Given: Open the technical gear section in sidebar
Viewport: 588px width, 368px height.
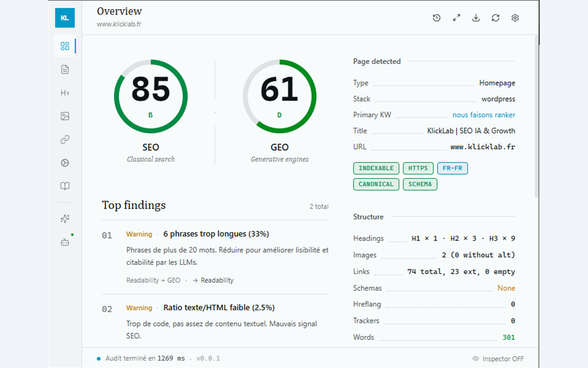Looking at the screenshot, I should [65, 163].
